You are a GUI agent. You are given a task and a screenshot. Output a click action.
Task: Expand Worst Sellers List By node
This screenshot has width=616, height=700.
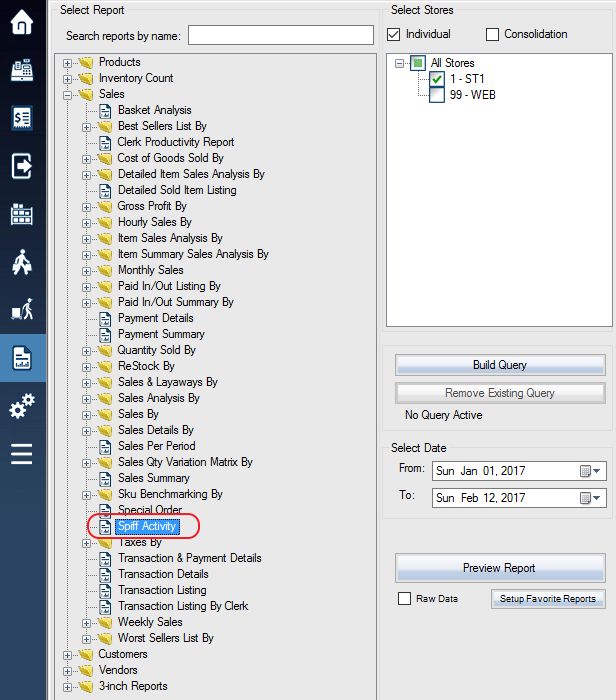87,639
